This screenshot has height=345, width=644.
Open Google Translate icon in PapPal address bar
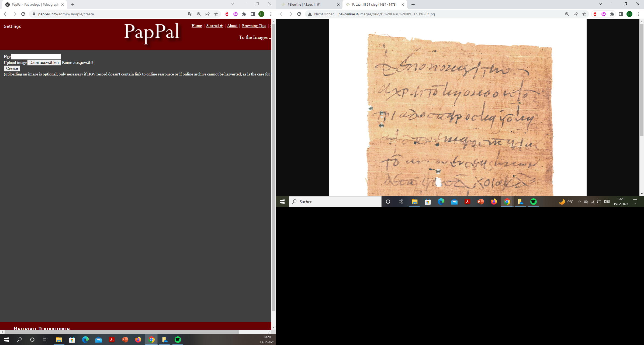click(x=190, y=14)
